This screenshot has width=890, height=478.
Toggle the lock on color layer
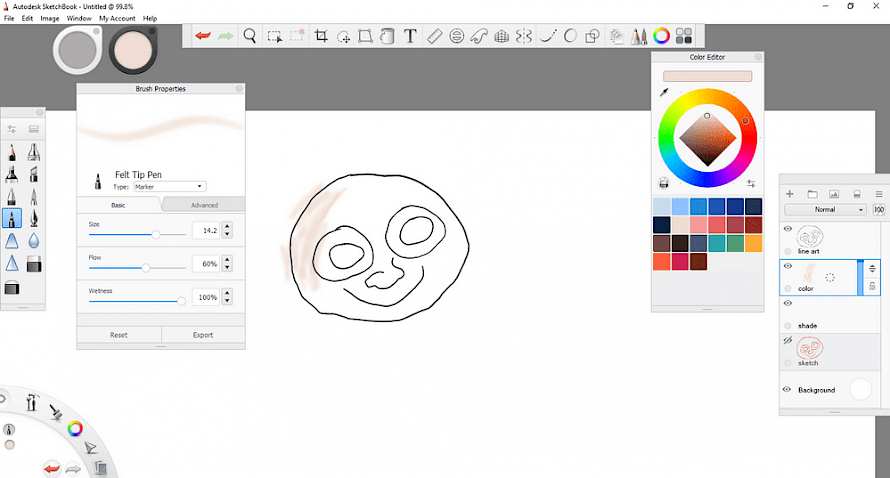click(872, 287)
